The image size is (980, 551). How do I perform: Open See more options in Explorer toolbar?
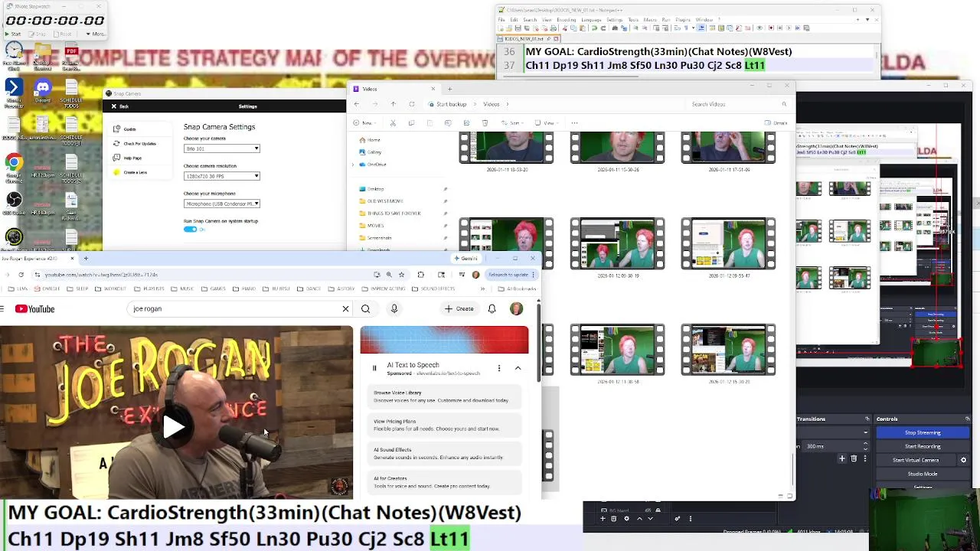point(574,123)
